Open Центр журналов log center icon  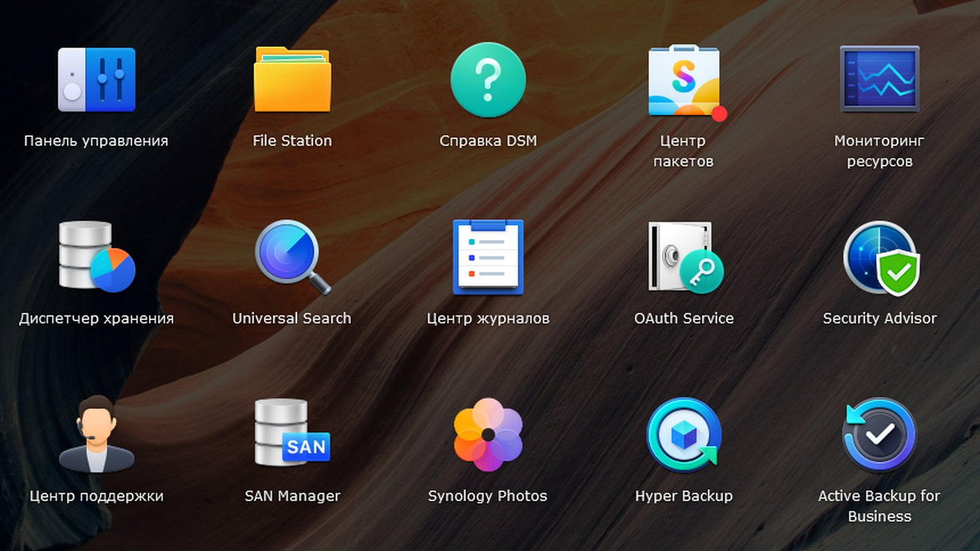tap(488, 257)
